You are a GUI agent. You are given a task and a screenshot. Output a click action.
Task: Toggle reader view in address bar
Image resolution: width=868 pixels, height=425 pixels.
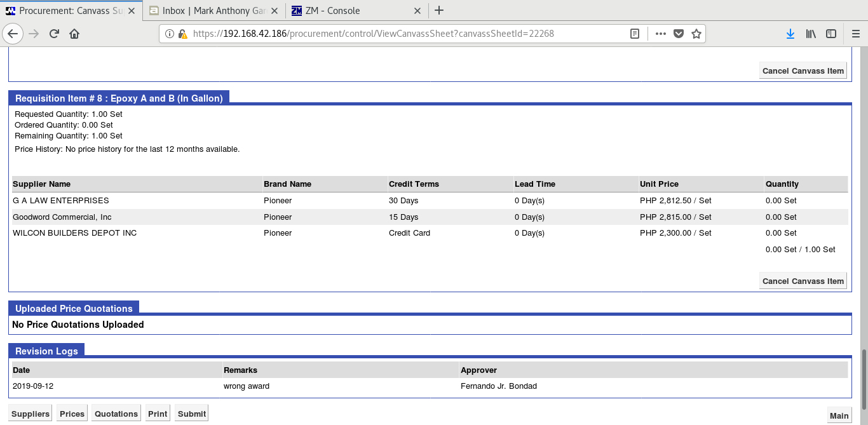click(x=634, y=34)
